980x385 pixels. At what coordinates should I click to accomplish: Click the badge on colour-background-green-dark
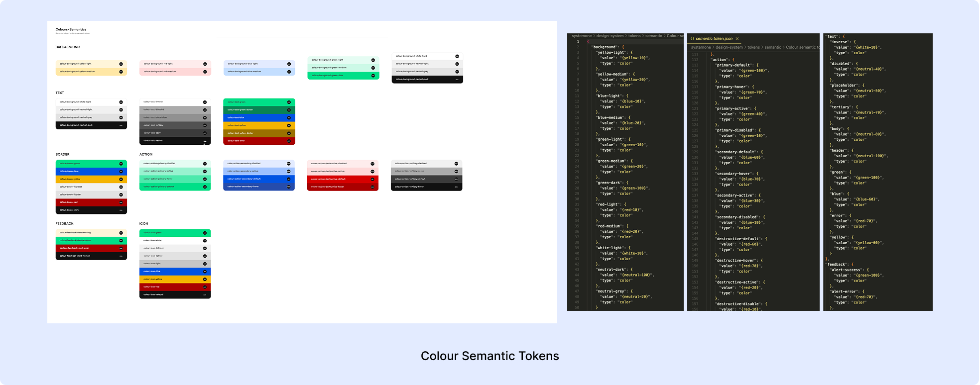(373, 76)
